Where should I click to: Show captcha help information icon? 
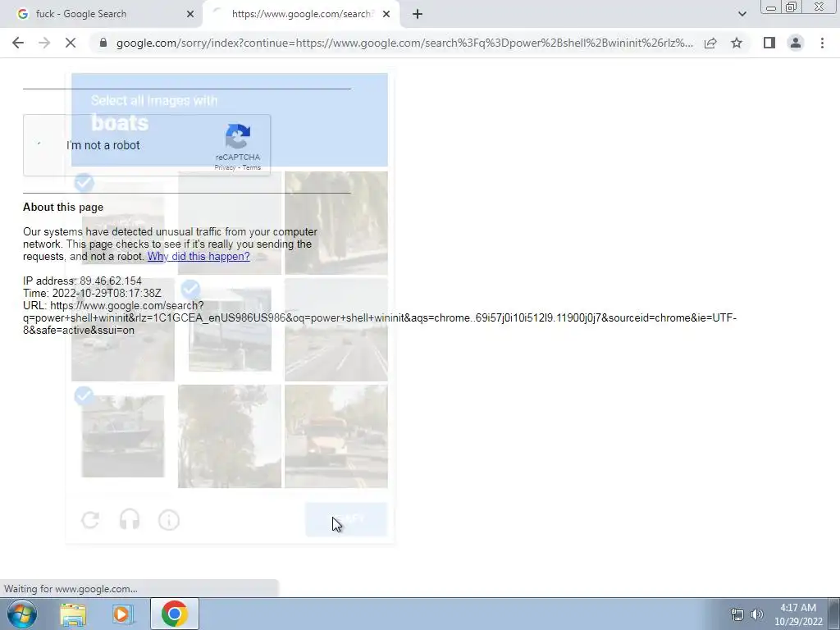tap(169, 519)
